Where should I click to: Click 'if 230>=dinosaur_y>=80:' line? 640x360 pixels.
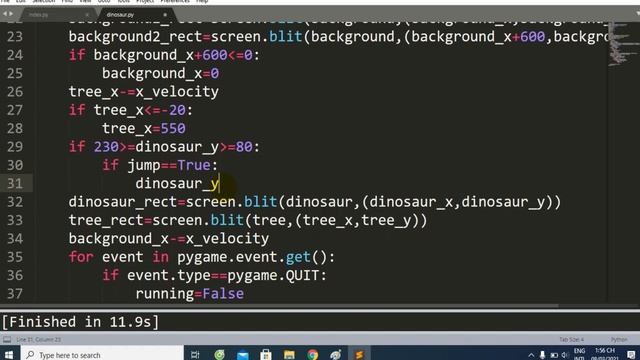click(164, 147)
